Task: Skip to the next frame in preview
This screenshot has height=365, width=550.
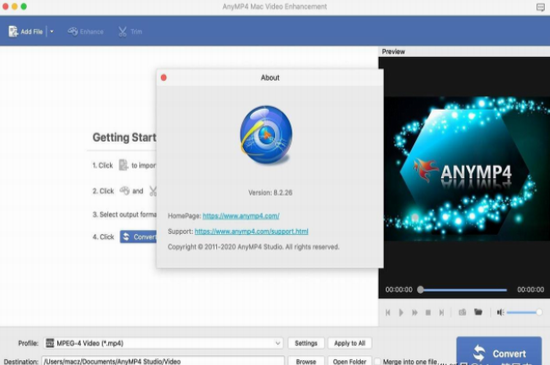Action: coord(442,312)
